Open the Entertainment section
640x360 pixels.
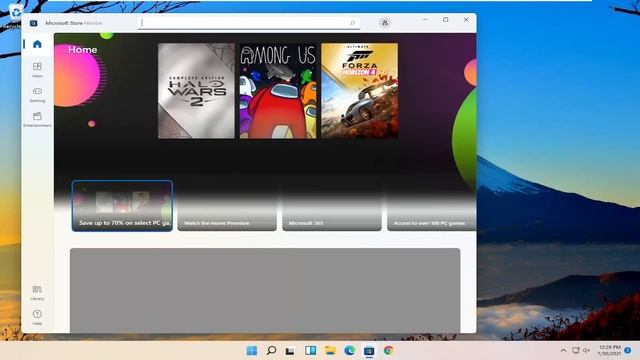click(37, 119)
